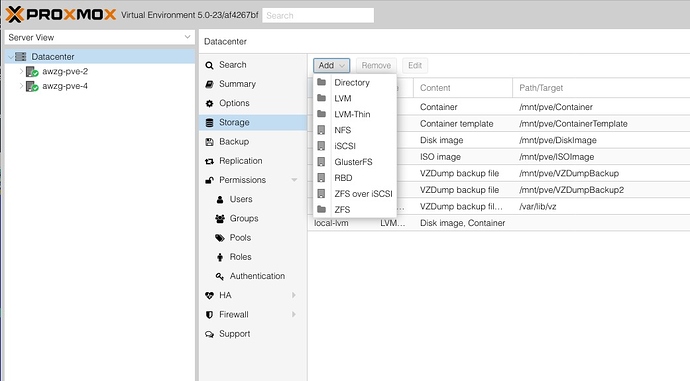Click the Path/Target column header
The image size is (690, 381).
point(601,88)
